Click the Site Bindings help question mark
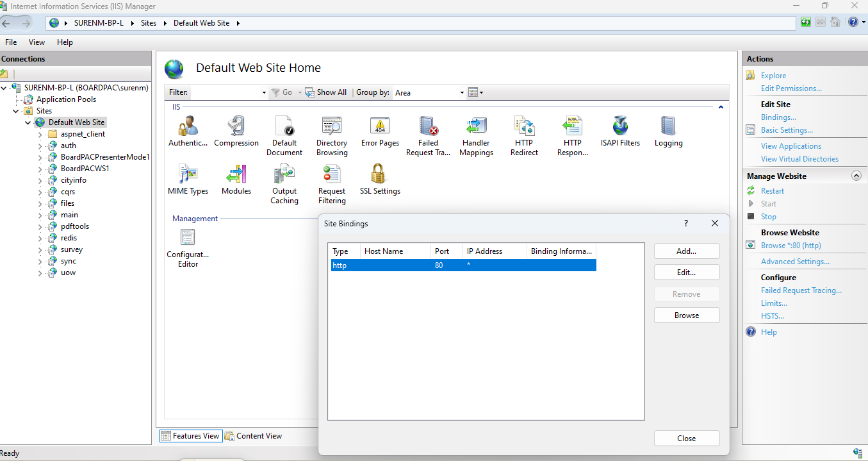The width and height of the screenshot is (868, 461). coord(686,223)
